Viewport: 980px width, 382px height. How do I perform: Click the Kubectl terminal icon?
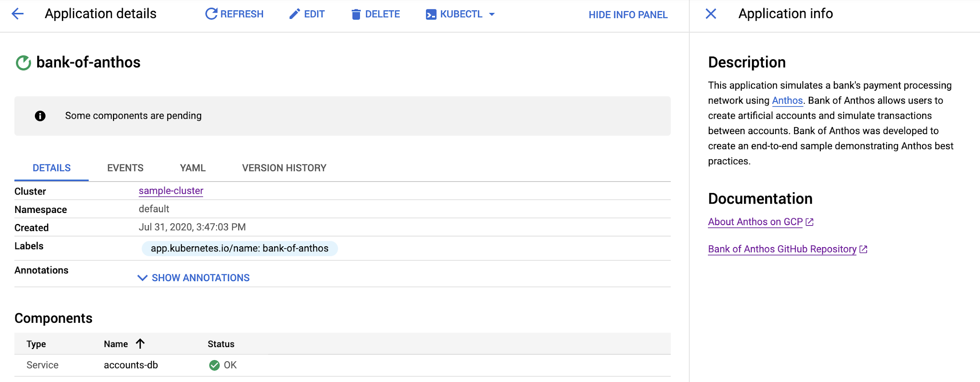(431, 15)
